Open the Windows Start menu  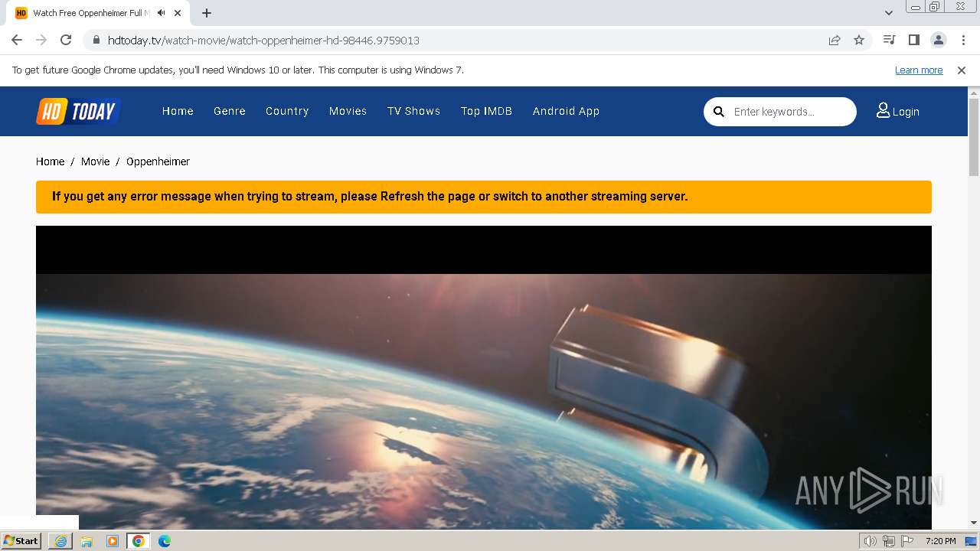coord(21,540)
